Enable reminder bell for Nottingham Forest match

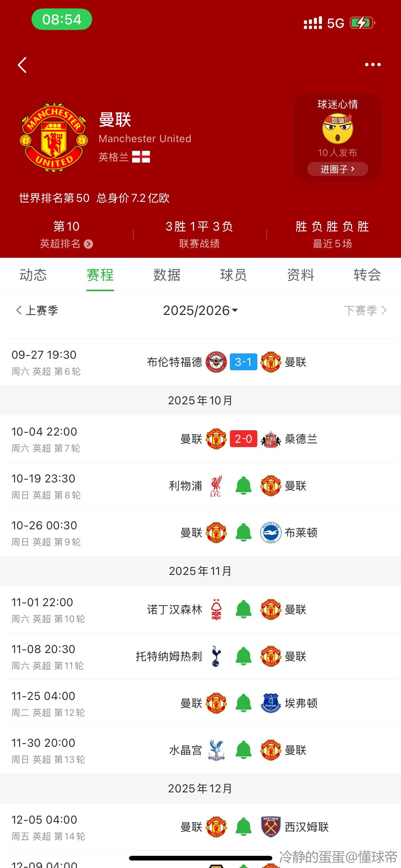point(243,610)
